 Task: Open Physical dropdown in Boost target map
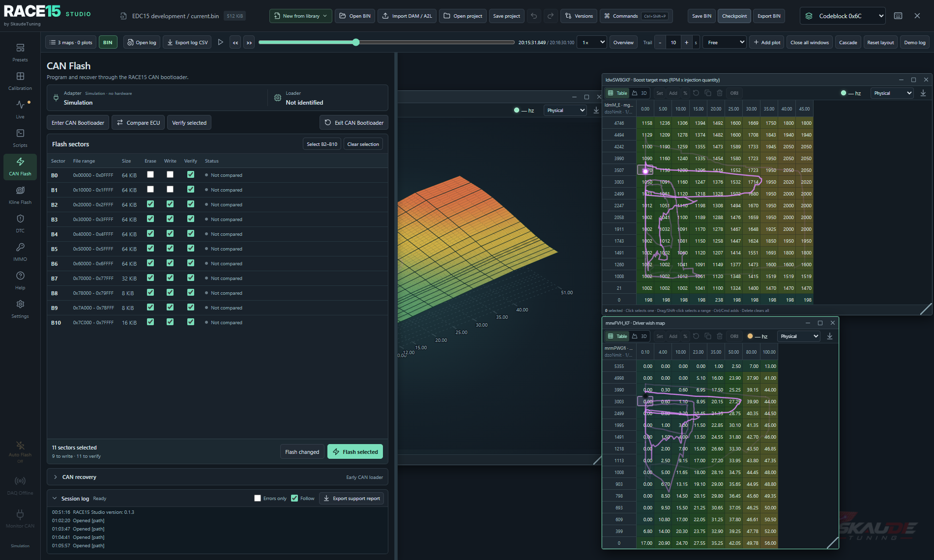pyautogui.click(x=892, y=93)
